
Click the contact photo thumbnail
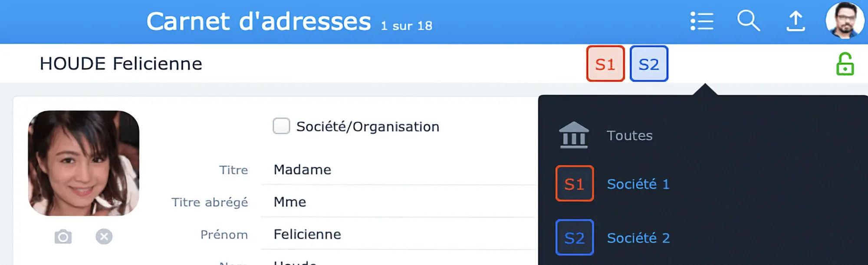[84, 163]
